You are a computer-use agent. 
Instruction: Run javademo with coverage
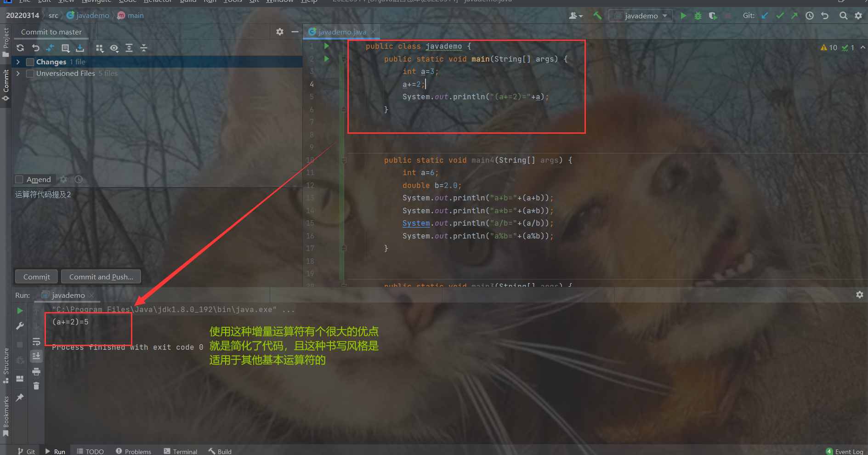(713, 16)
